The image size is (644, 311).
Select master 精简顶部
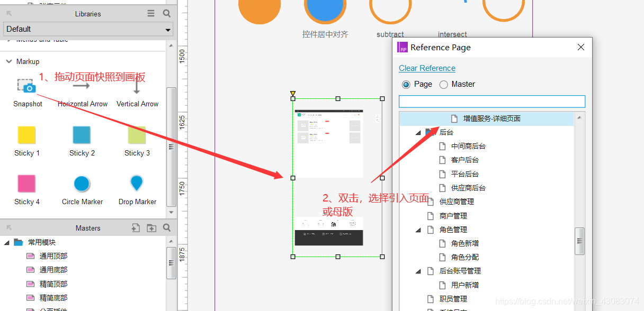(x=53, y=284)
